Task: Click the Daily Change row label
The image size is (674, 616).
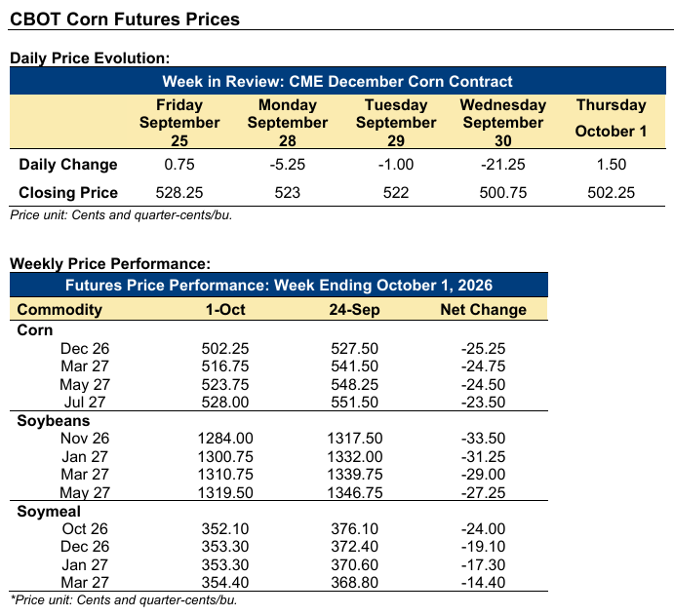Action: tap(68, 165)
